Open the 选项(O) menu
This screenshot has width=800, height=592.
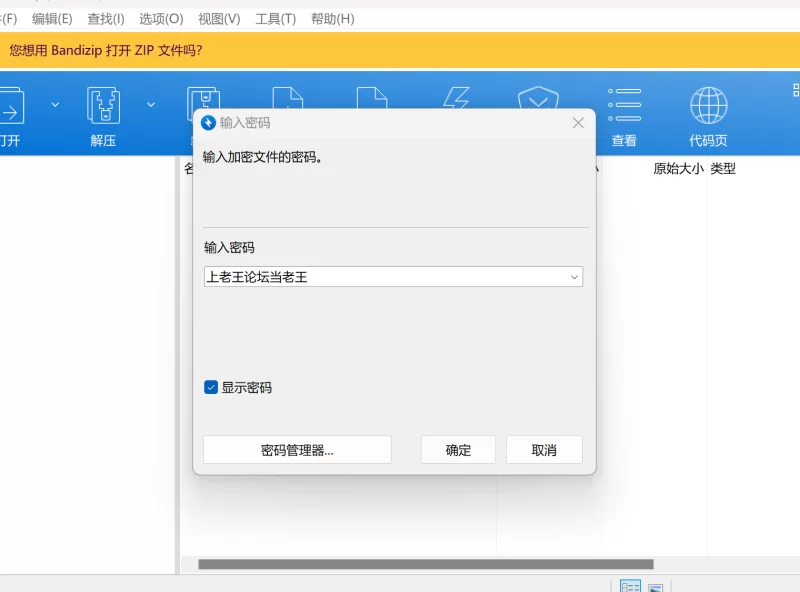pos(161,19)
